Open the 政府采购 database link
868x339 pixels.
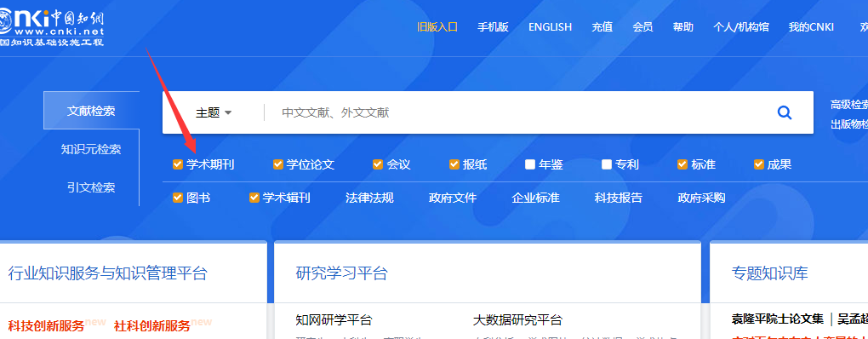coord(701,198)
